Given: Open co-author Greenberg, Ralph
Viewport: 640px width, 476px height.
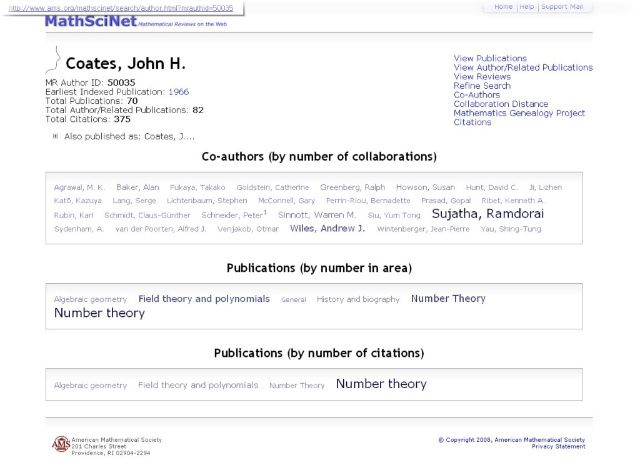Looking at the screenshot, I should [353, 187].
